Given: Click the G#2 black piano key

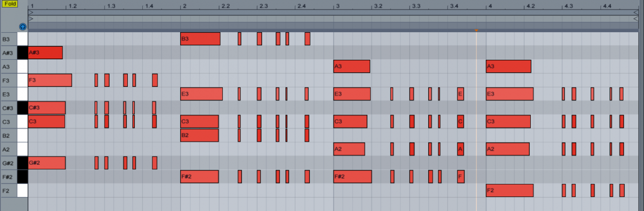Looking at the screenshot, I should [23, 163].
